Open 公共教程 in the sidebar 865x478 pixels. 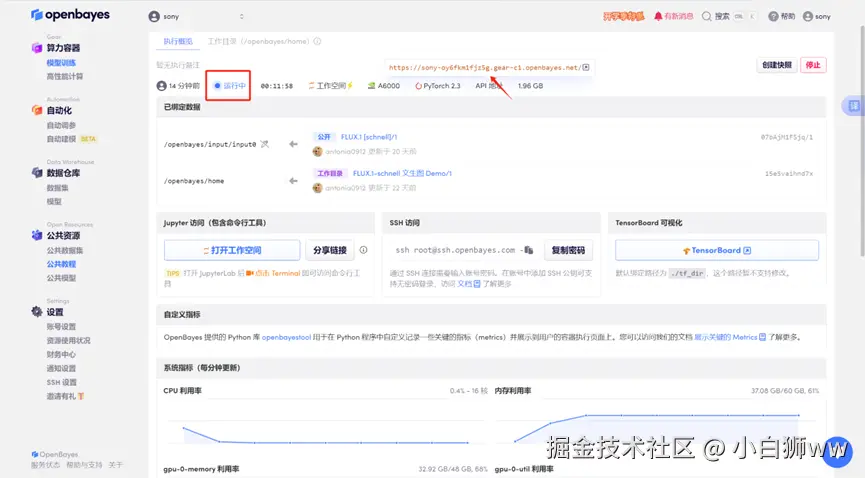(x=61, y=264)
